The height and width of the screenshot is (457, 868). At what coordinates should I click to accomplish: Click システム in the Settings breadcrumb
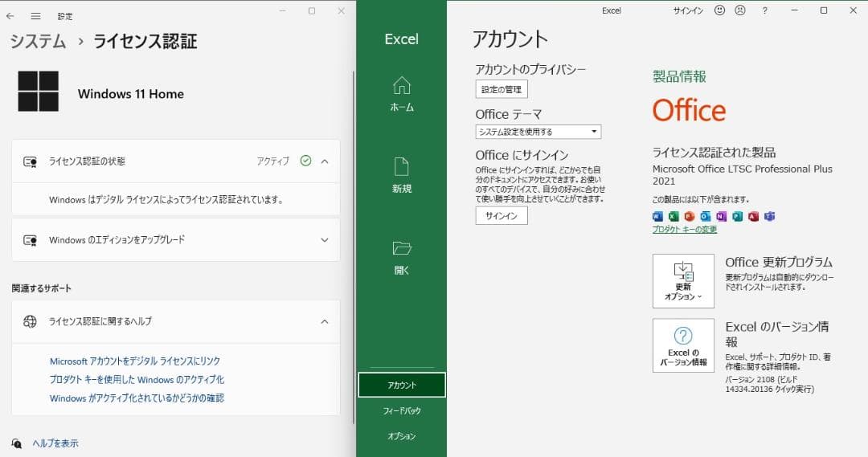(38, 42)
